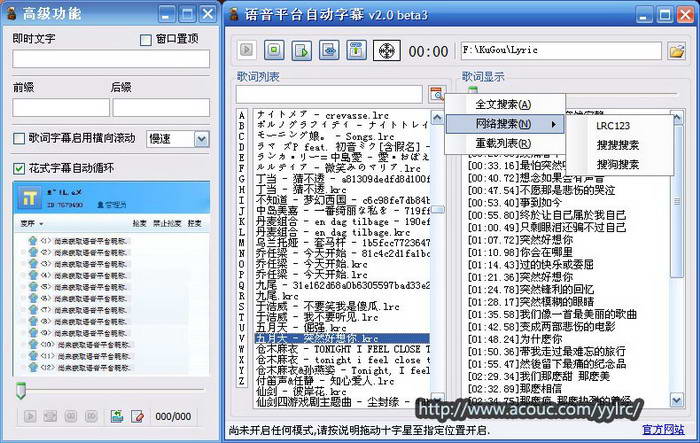The image size is (700, 443).
Task: Select 五月天 - 倔强.krc in list
Action: [342, 328]
